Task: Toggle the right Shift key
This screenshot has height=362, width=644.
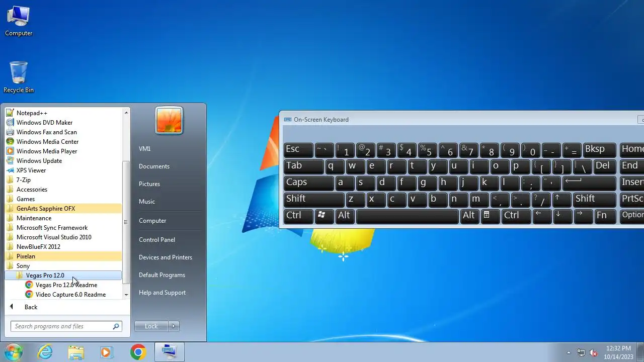Action: pyautogui.click(x=595, y=199)
